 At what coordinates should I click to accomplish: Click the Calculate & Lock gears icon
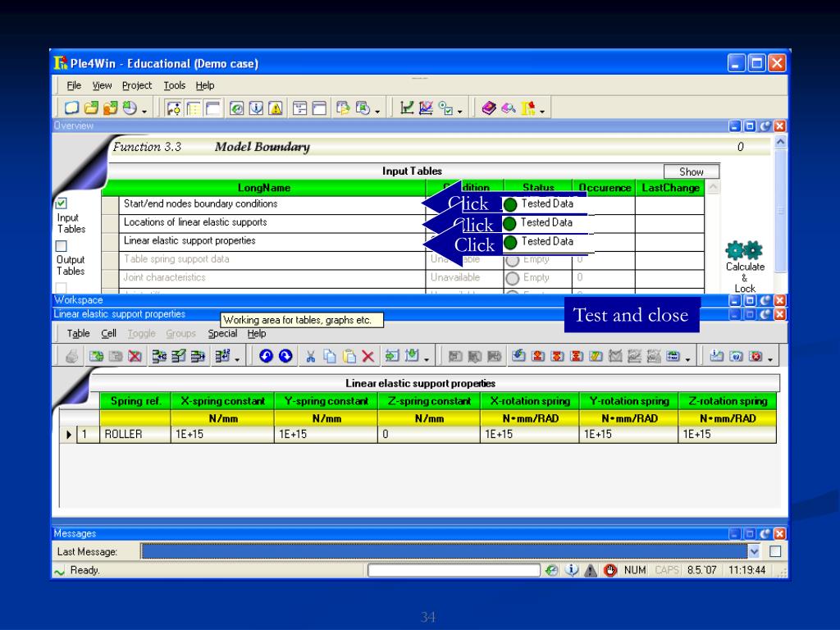(744, 250)
